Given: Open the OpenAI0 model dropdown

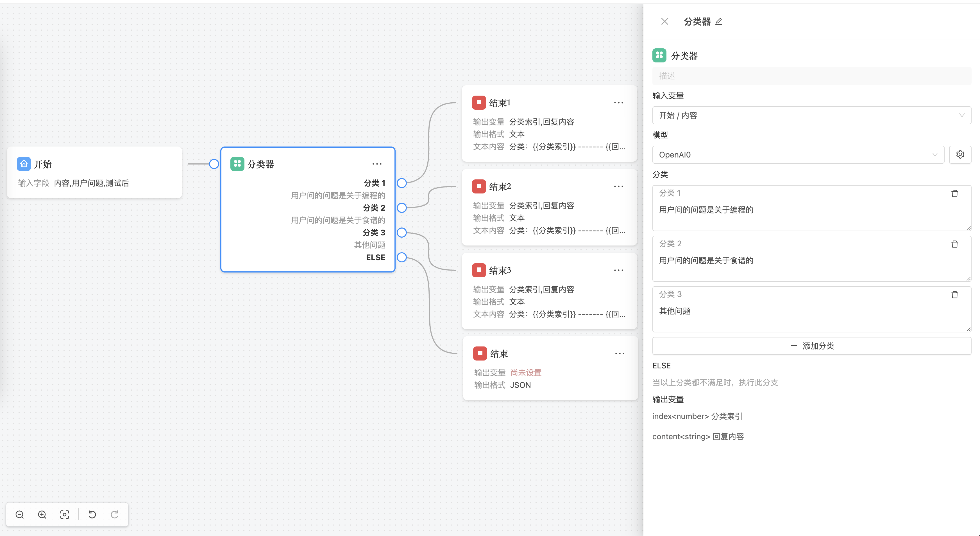Looking at the screenshot, I should tap(798, 155).
